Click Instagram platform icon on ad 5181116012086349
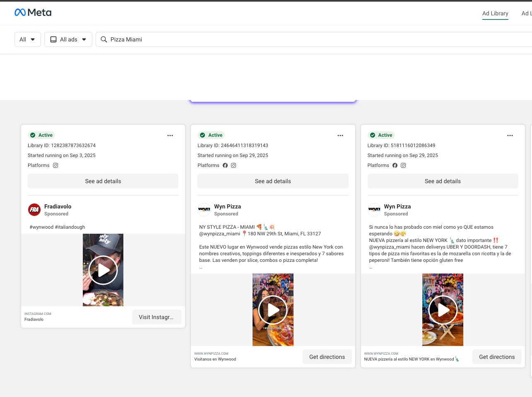This screenshot has height=397, width=532. [403, 165]
